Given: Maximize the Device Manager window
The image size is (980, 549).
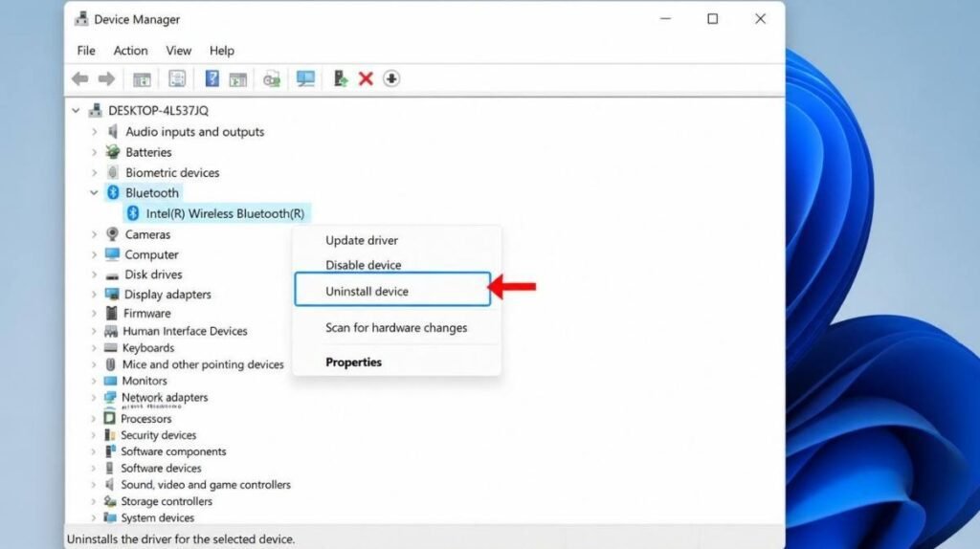Looking at the screenshot, I should pyautogui.click(x=712, y=19).
